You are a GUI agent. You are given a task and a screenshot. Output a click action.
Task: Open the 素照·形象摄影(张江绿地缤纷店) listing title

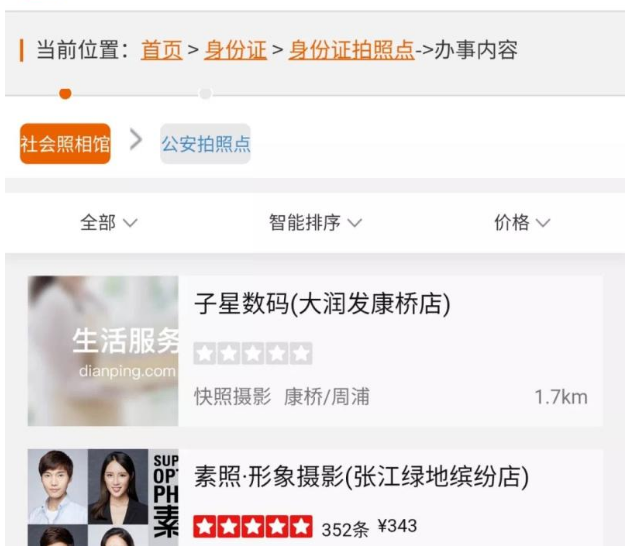[362, 477]
